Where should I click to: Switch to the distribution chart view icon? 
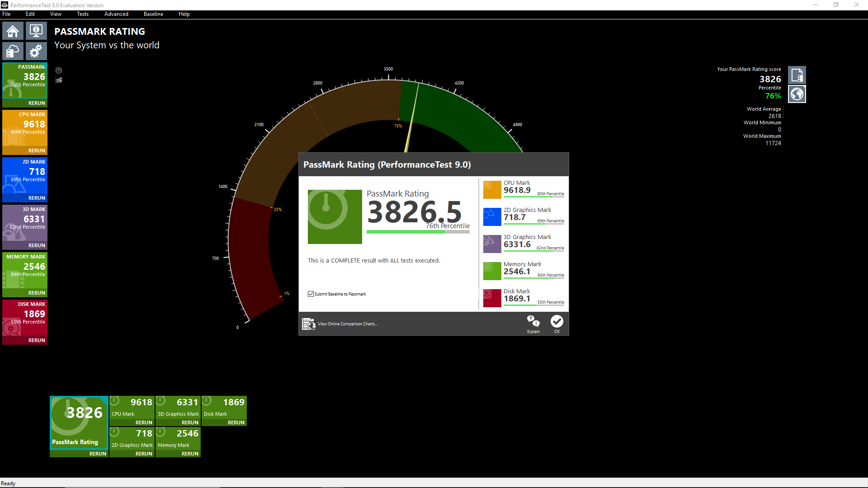[59, 80]
